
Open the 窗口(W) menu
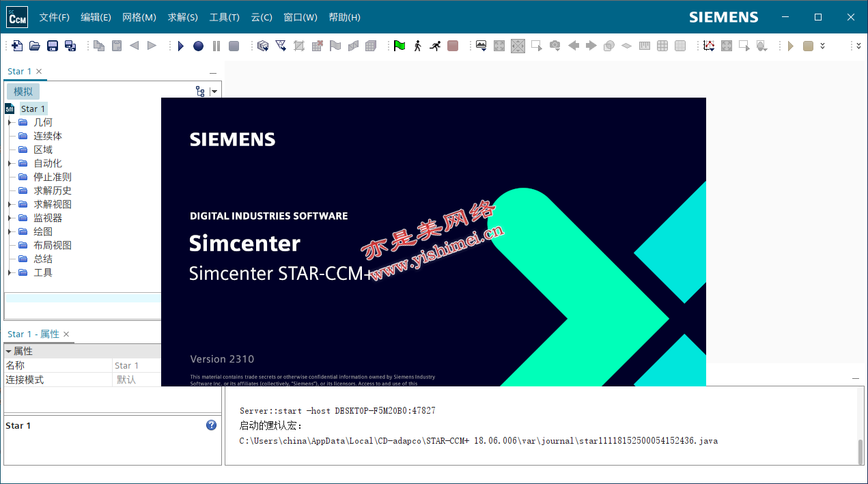point(300,17)
